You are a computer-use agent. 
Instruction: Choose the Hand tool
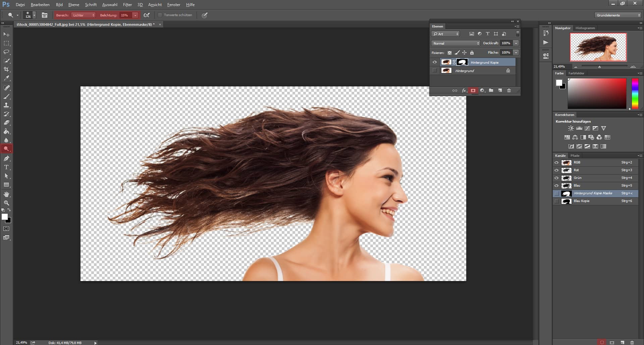(x=6, y=194)
